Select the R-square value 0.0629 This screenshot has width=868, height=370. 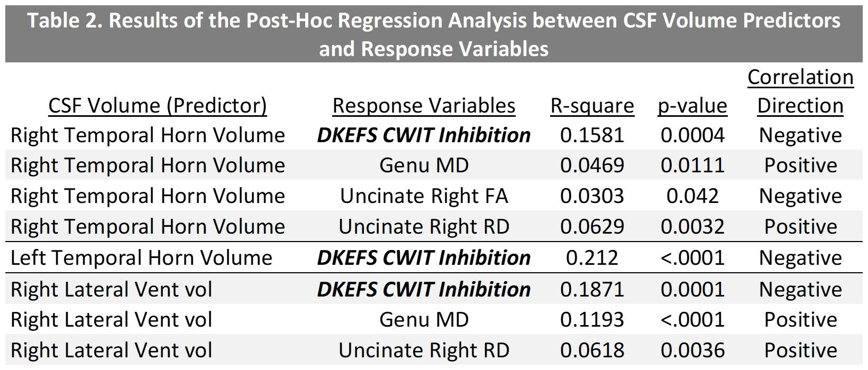click(592, 227)
